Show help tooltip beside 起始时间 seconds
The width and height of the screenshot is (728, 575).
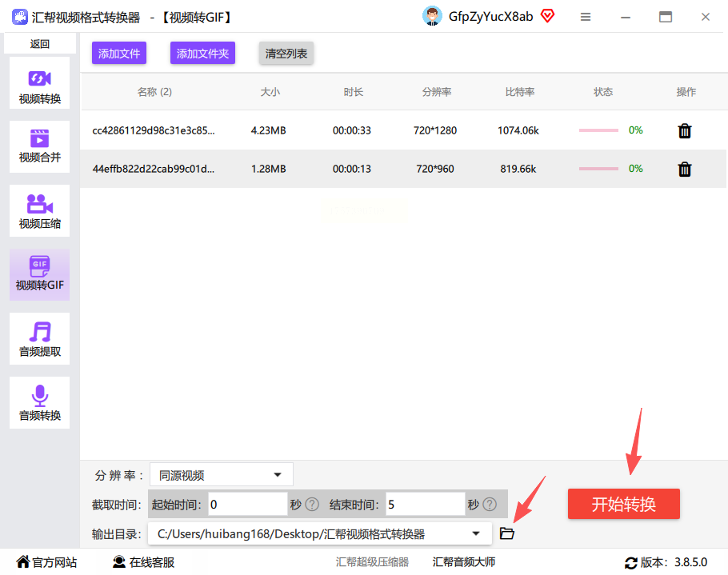pyautogui.click(x=312, y=505)
